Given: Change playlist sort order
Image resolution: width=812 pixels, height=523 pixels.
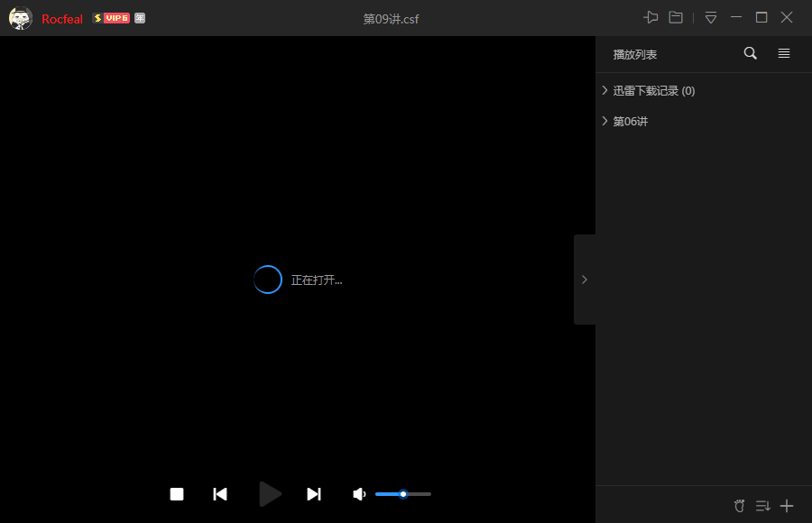Looking at the screenshot, I should [x=762, y=506].
